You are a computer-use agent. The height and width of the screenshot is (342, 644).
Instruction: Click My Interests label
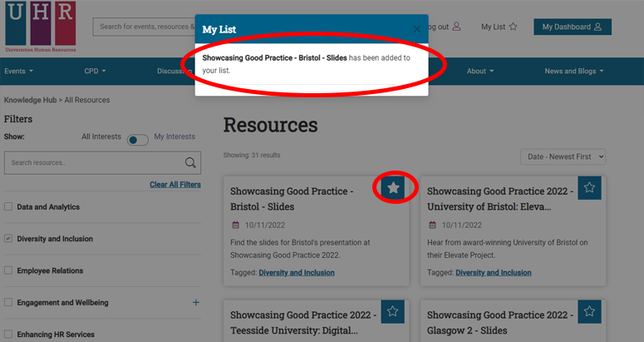[x=175, y=136]
